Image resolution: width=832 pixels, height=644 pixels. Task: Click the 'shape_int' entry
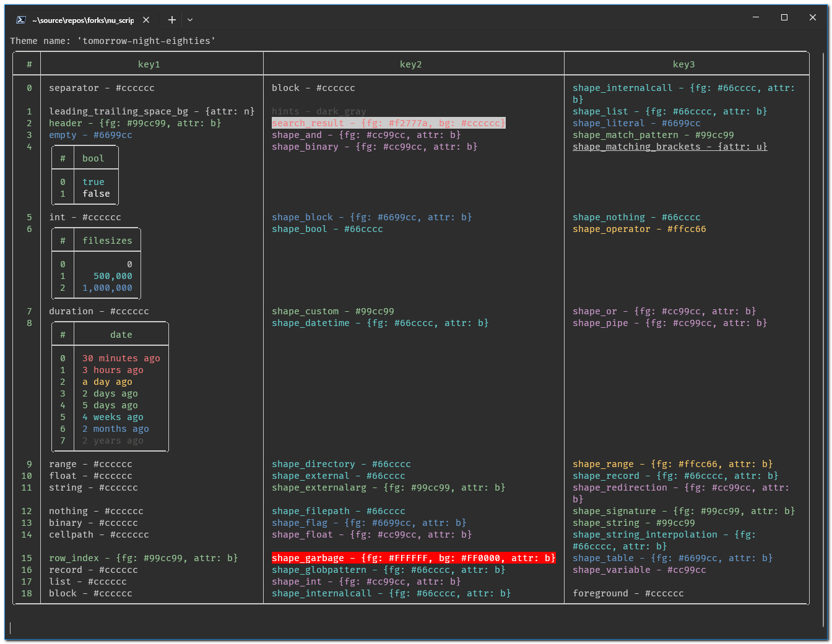pos(366,582)
